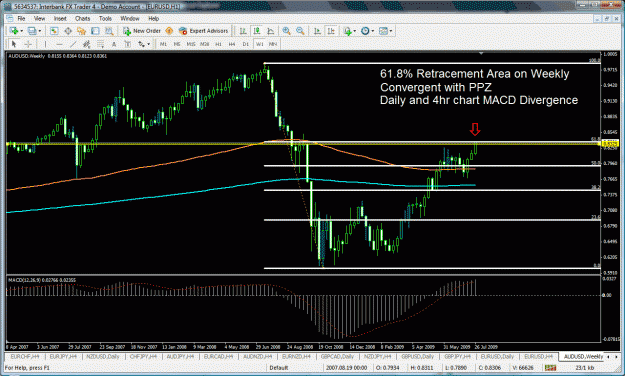Toggle the Auto Scroll chart icon

coord(317,31)
